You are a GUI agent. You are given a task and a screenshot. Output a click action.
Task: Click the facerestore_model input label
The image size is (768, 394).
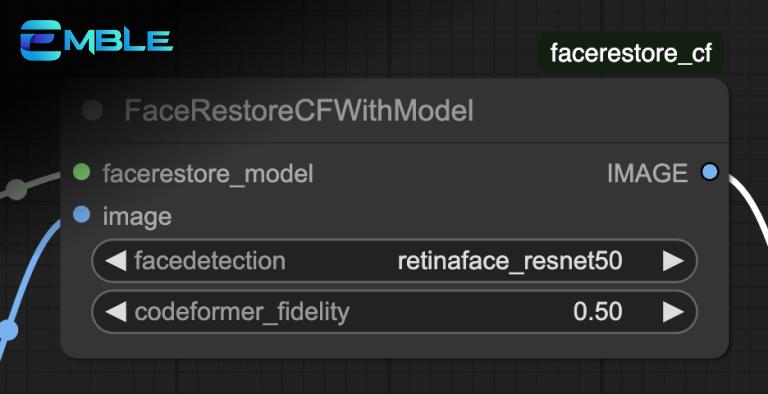coord(208,173)
